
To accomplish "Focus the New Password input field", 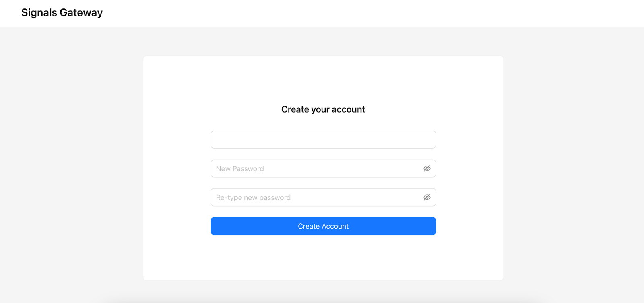I will pos(323,168).
